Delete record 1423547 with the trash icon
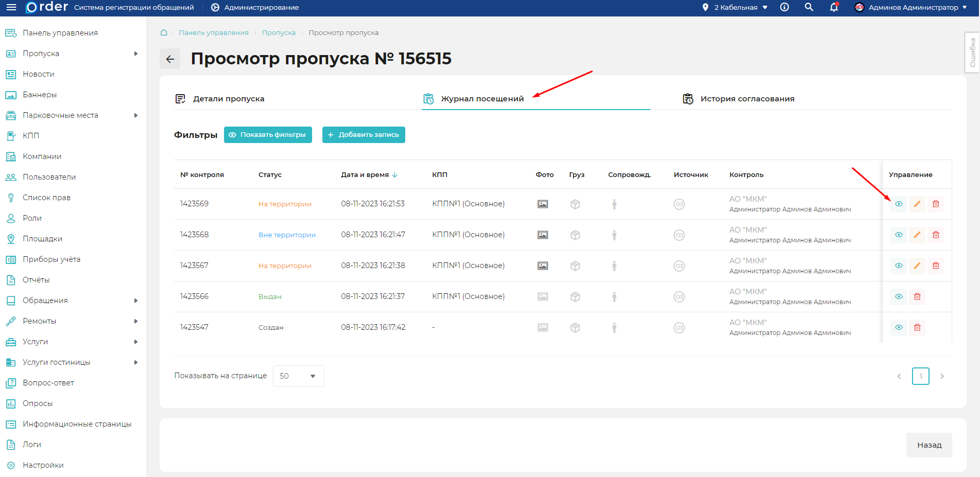Viewport: 980px width, 477px height. click(x=917, y=328)
